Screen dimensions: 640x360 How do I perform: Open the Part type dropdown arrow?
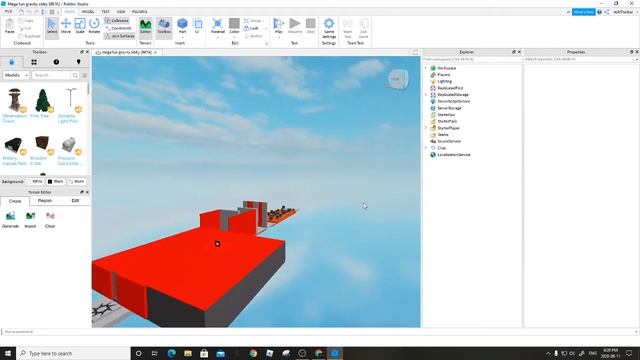182,37
